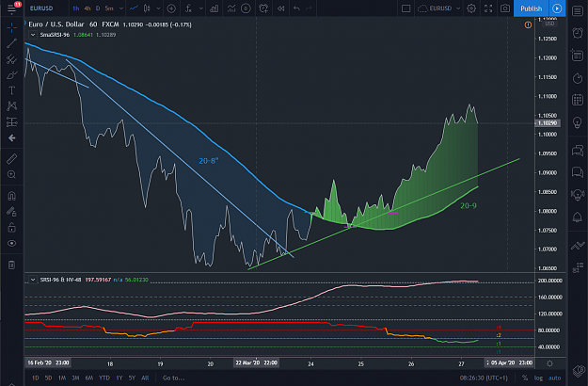This screenshot has height=386, width=588.
Task: Select the pitchfork tool
Action: pyautogui.click(x=11, y=59)
